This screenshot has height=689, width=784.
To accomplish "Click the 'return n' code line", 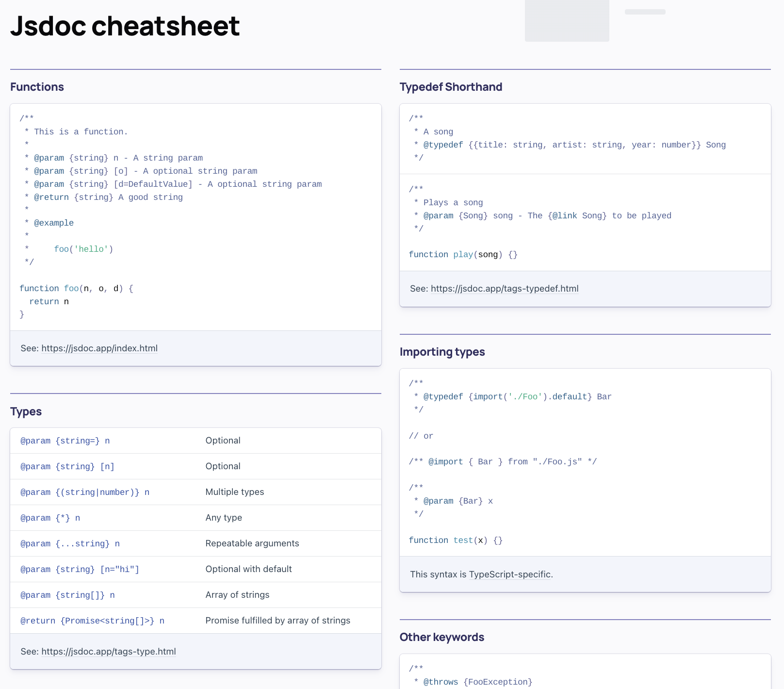I will pos(49,302).
